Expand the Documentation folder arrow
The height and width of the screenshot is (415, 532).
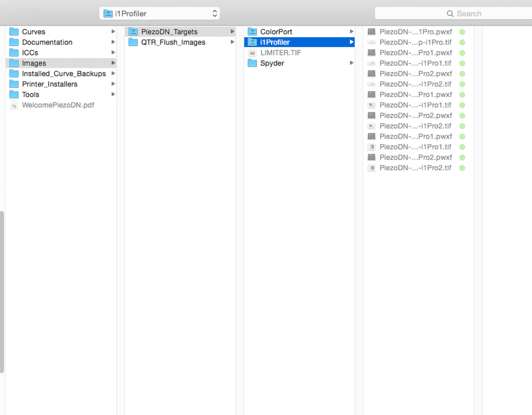(x=113, y=42)
